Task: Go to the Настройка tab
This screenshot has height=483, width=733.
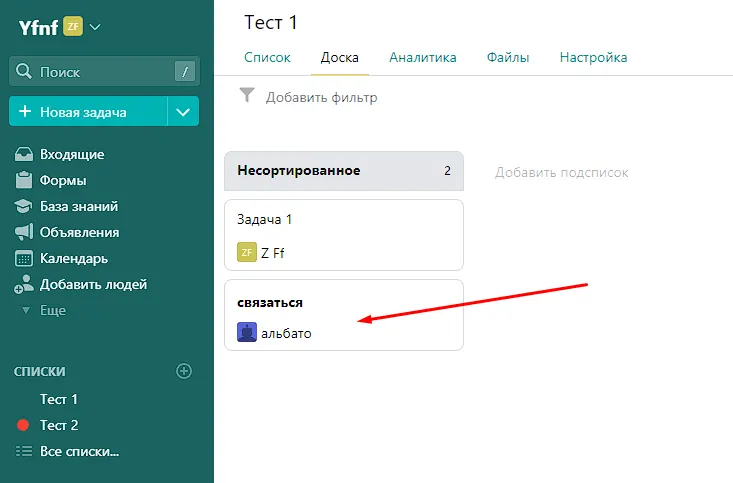Action: [x=593, y=58]
